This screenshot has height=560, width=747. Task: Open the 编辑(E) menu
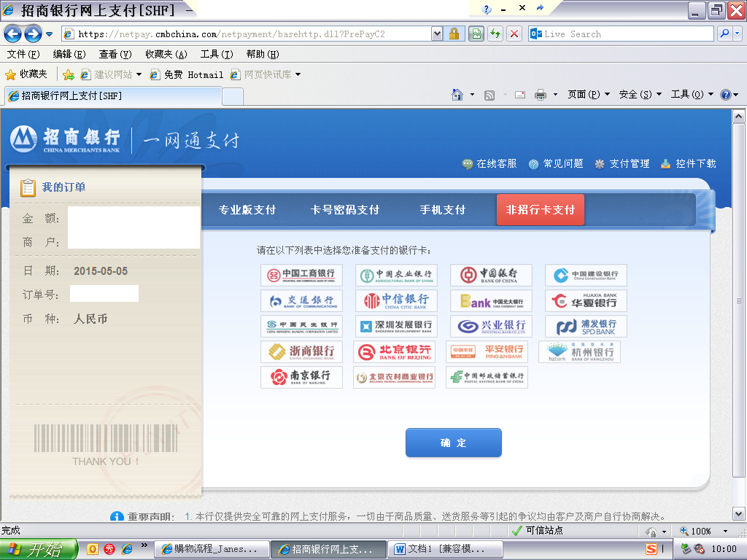point(69,54)
